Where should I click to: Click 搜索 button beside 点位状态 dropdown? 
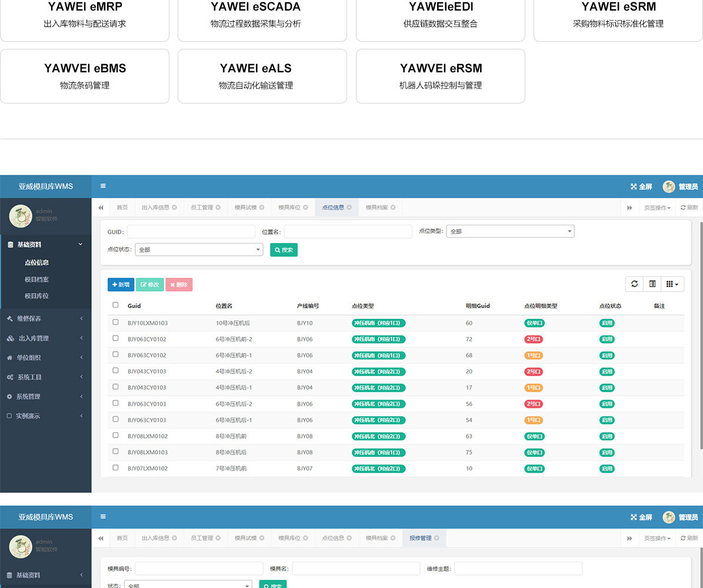(284, 250)
